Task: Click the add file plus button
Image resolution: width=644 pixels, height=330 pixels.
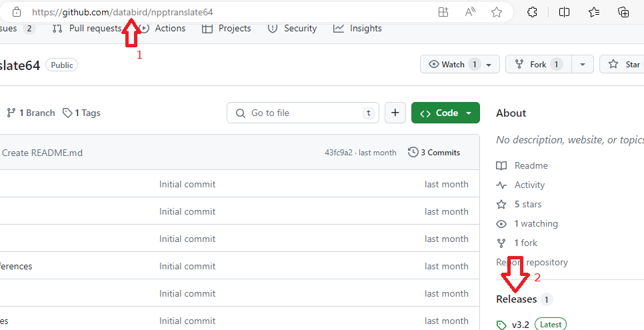Action: [x=395, y=113]
